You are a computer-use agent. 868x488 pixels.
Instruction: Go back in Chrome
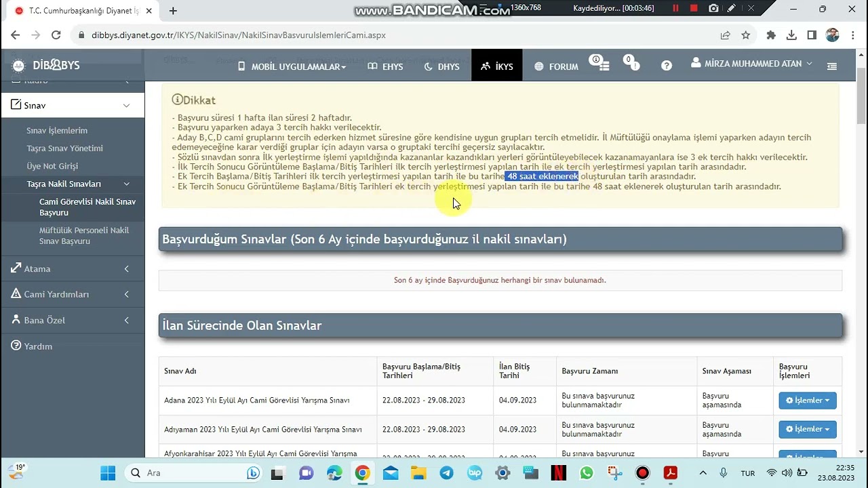pos(16,35)
